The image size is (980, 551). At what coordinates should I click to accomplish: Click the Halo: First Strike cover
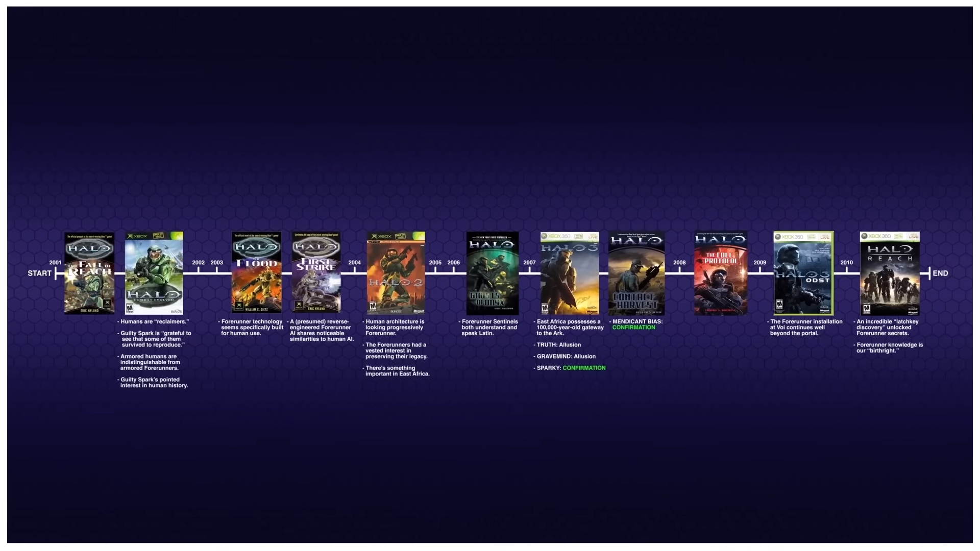[x=316, y=272]
